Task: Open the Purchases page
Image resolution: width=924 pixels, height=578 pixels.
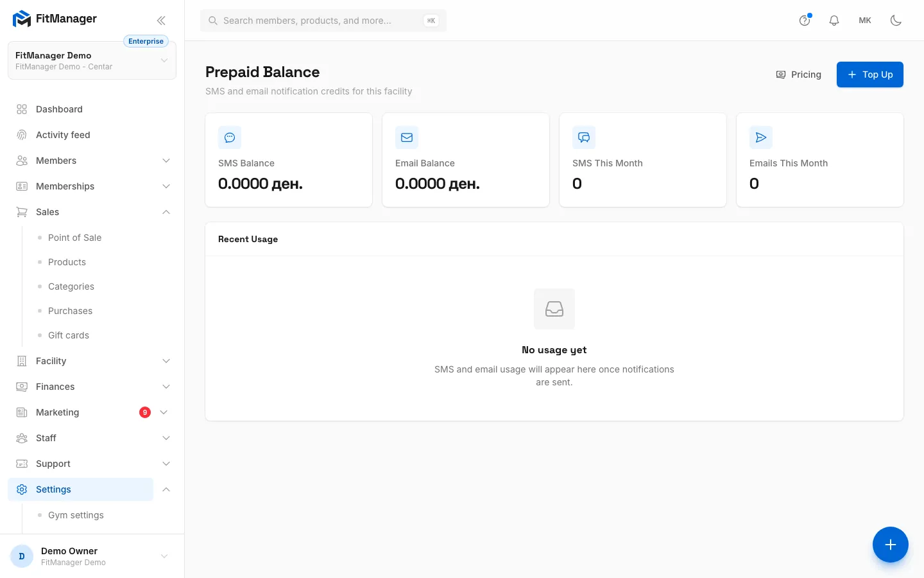Action: 70,311
